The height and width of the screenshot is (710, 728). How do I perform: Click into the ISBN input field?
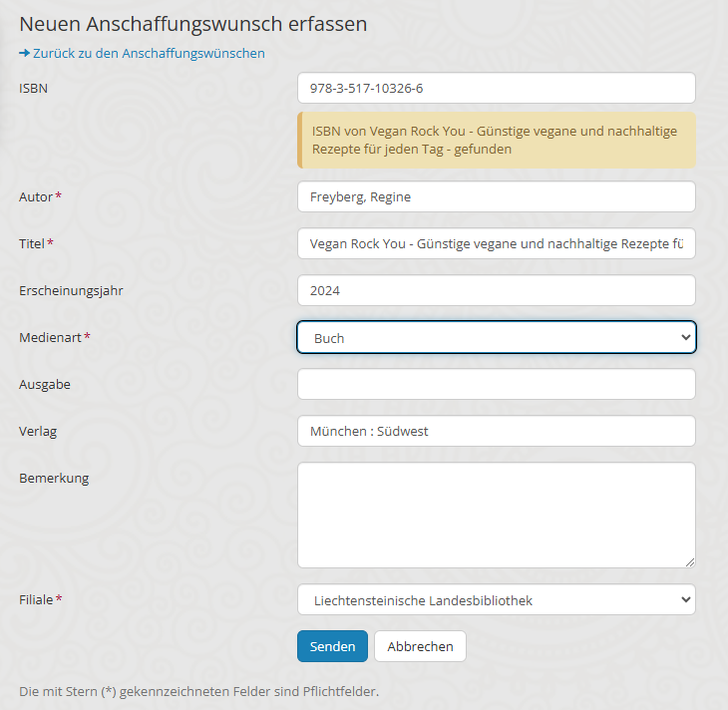coord(496,88)
